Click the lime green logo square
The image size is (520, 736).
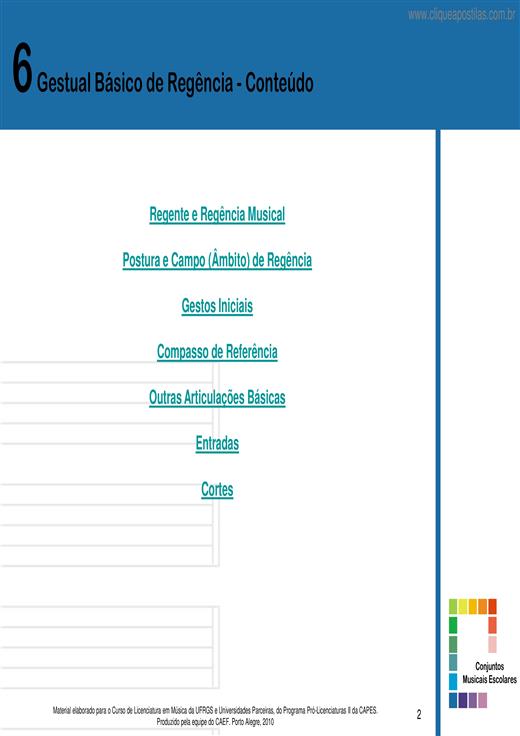tap(453, 606)
